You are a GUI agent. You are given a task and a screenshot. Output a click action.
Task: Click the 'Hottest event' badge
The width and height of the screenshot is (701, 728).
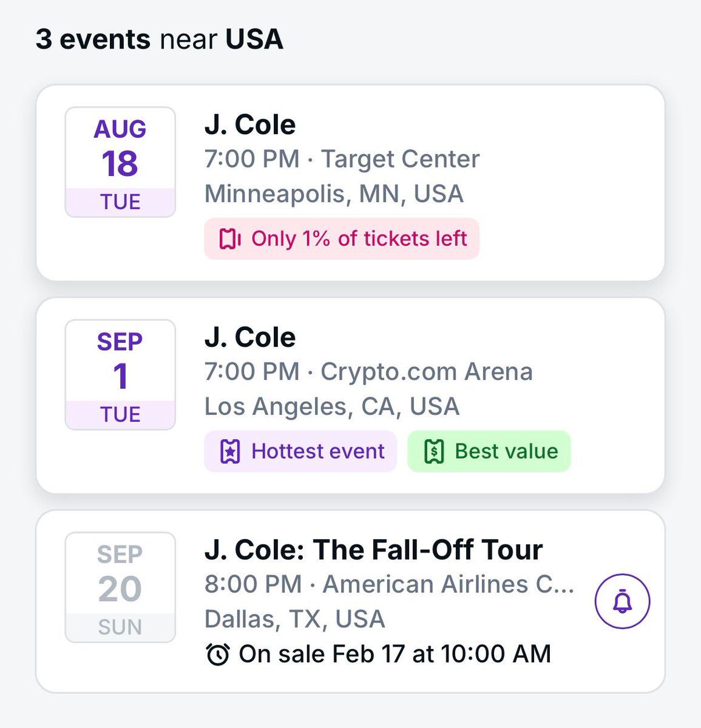(300, 451)
